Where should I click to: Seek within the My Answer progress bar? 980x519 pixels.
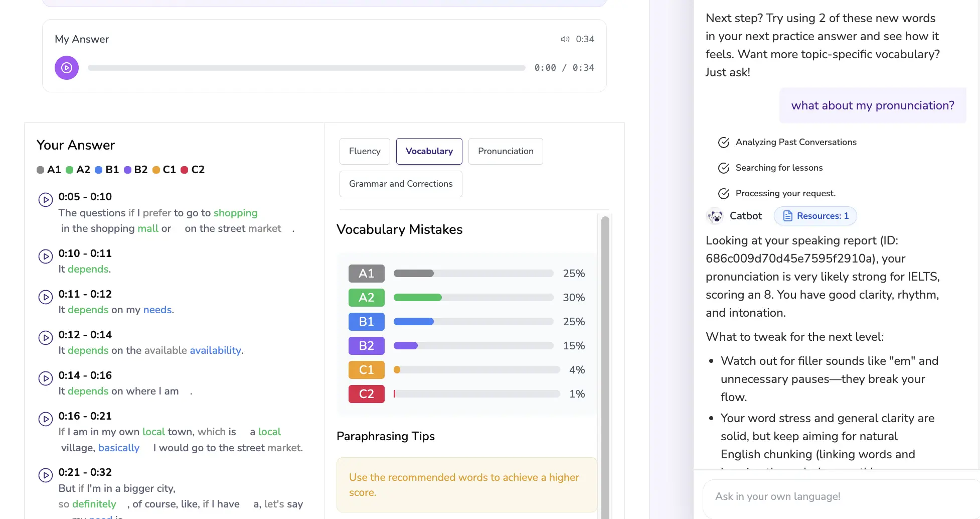(x=307, y=67)
